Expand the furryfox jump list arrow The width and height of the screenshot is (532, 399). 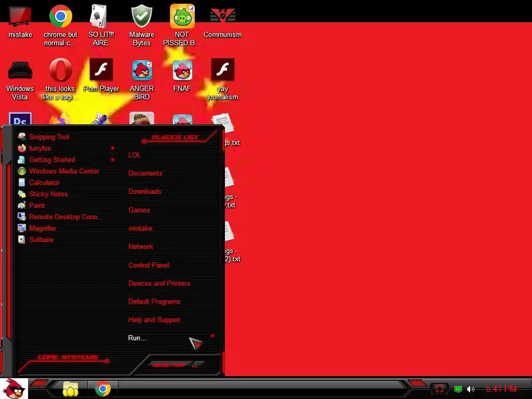click(113, 148)
